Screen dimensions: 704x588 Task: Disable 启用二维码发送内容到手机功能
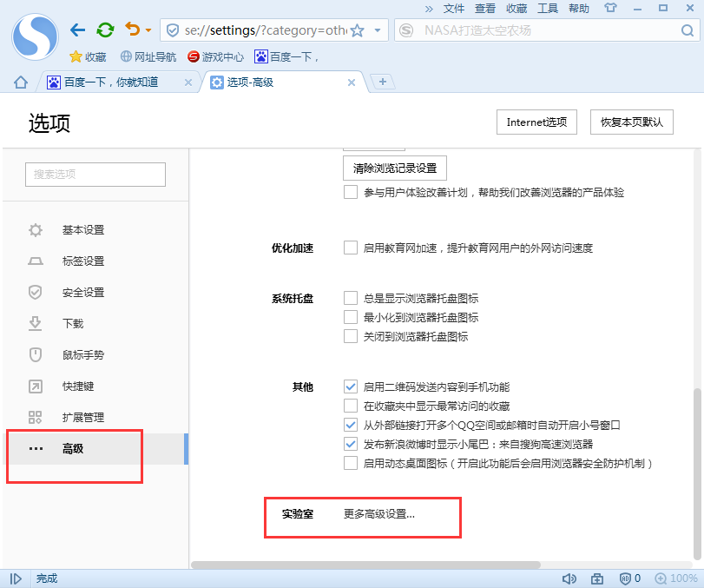(x=351, y=387)
